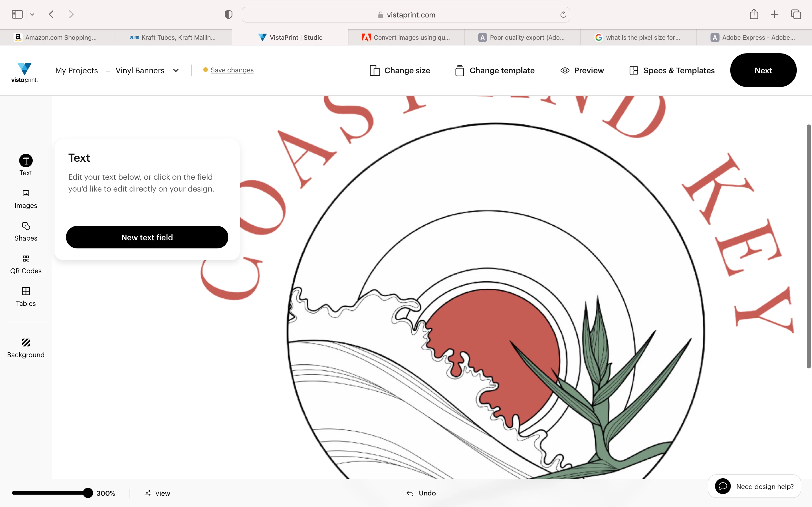Click the Next button
Screen dimensions: 812x507
(763, 70)
